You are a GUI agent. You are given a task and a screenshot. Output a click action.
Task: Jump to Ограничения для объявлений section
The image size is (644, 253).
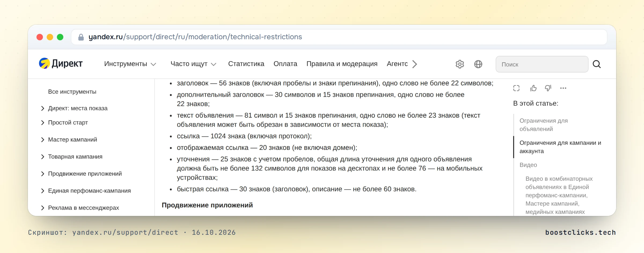[x=544, y=125]
